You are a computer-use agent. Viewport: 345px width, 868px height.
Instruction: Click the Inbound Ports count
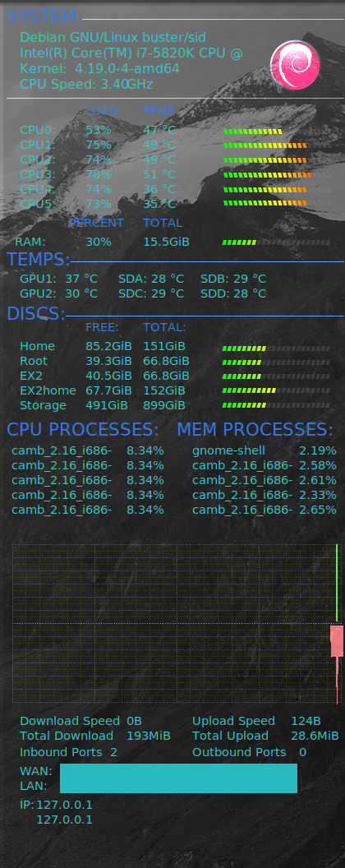coord(114,752)
